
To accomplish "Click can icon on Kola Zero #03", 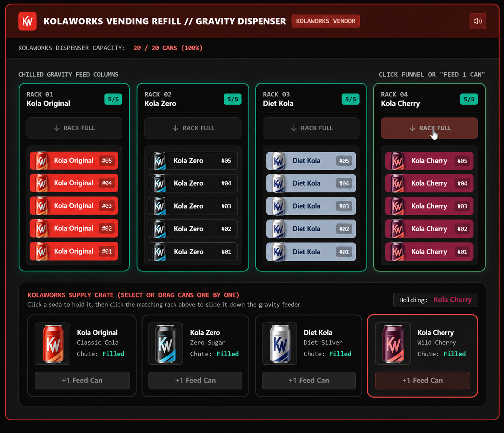I will (159, 206).
